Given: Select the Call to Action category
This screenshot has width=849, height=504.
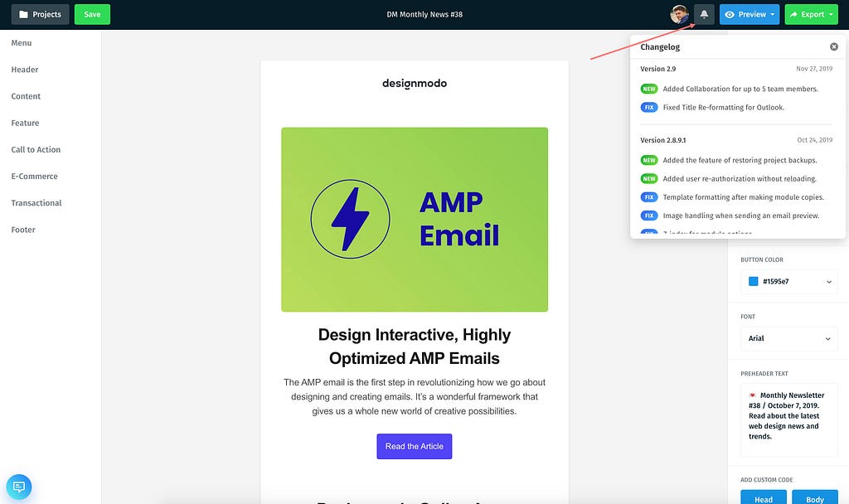Looking at the screenshot, I should click(x=36, y=149).
